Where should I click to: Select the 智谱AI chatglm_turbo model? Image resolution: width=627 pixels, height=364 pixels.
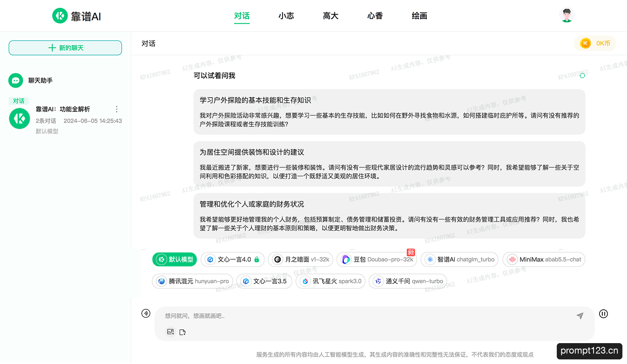(x=459, y=259)
